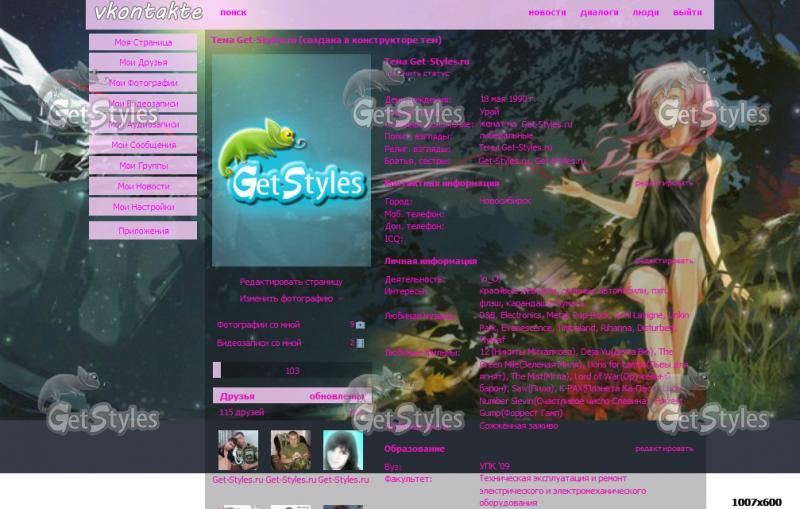800x509 pixels.
Task: Open Фотографии со мной link
Action: [x=258, y=324]
